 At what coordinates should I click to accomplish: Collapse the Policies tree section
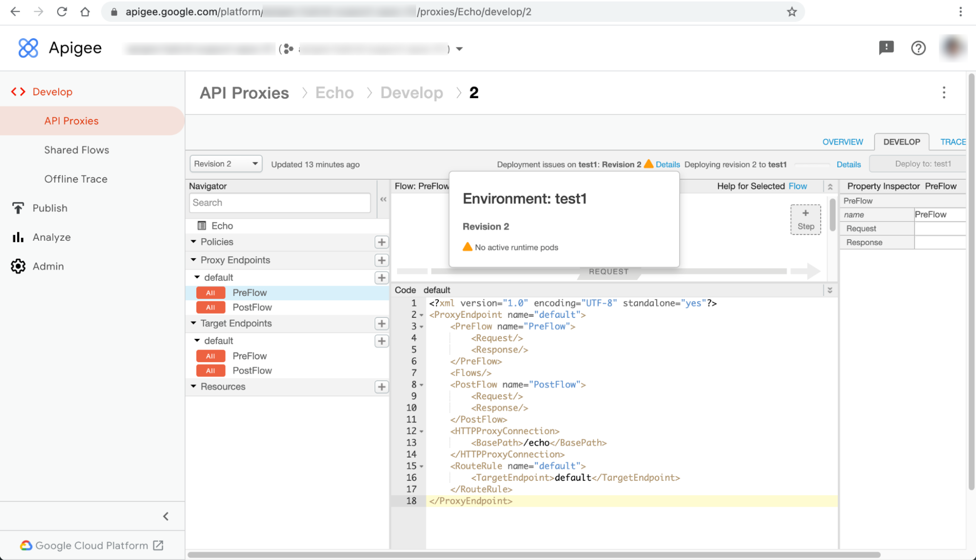tap(194, 242)
